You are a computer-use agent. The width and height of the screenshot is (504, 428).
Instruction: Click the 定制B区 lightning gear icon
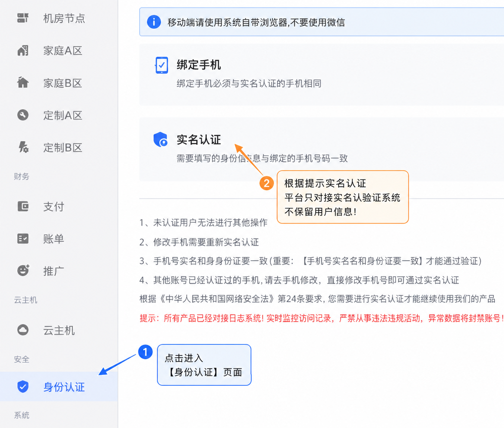(x=23, y=147)
